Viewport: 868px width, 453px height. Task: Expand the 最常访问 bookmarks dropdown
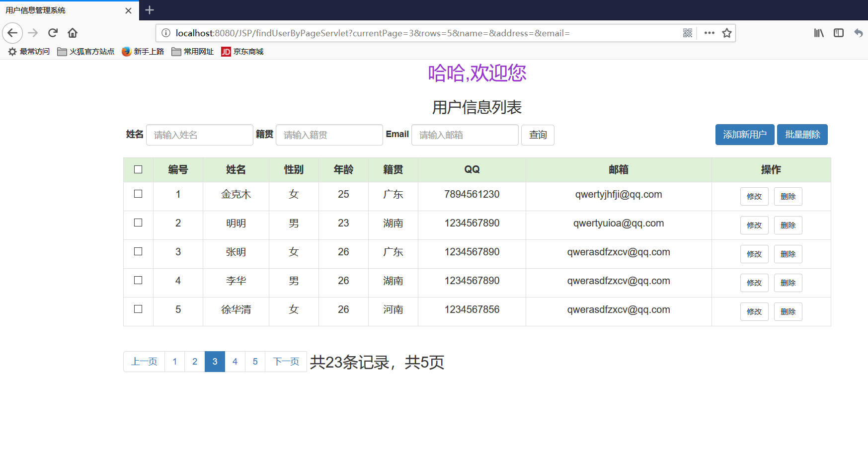28,51
